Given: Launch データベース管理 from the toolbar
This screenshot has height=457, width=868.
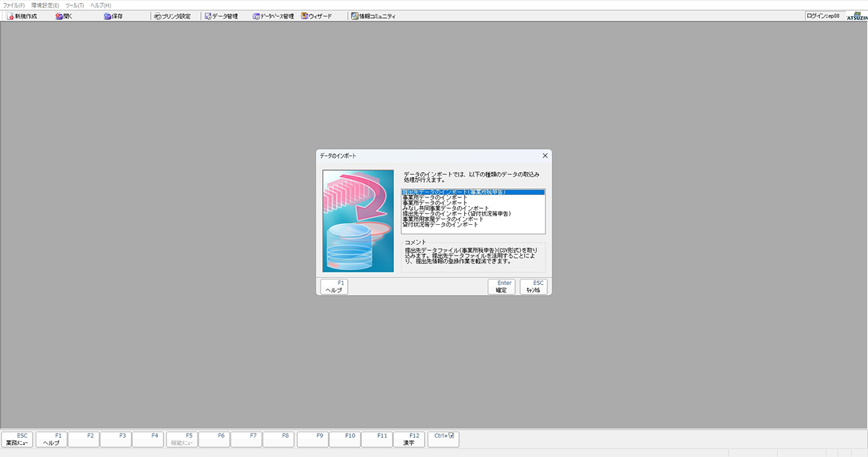Looking at the screenshot, I should coord(273,16).
